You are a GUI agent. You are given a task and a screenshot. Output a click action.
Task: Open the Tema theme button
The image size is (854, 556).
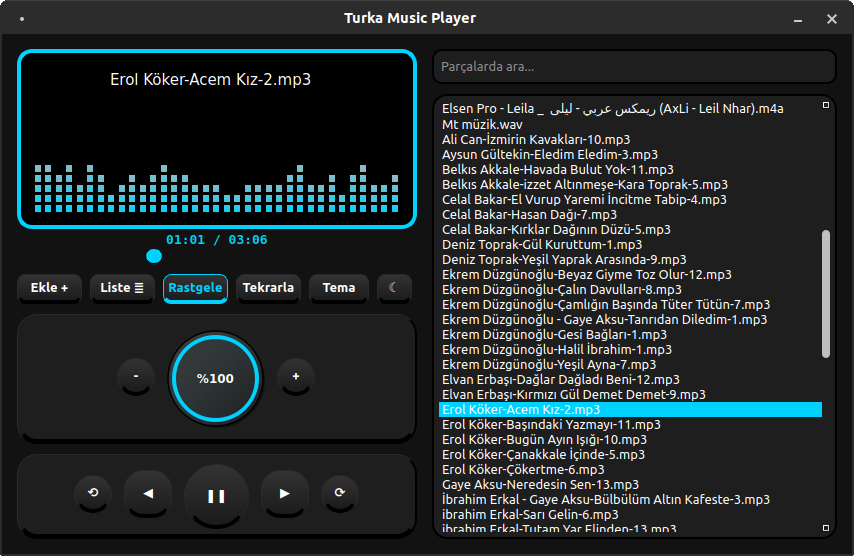coord(339,288)
